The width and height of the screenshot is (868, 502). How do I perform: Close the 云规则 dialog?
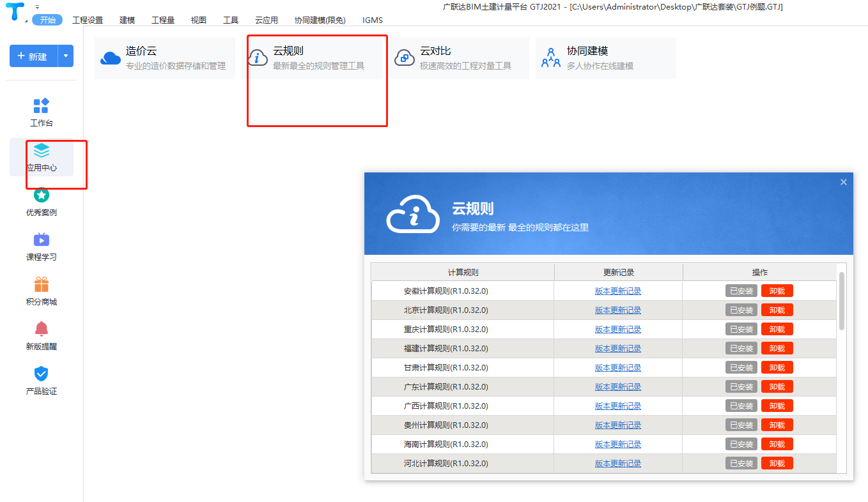click(x=844, y=182)
